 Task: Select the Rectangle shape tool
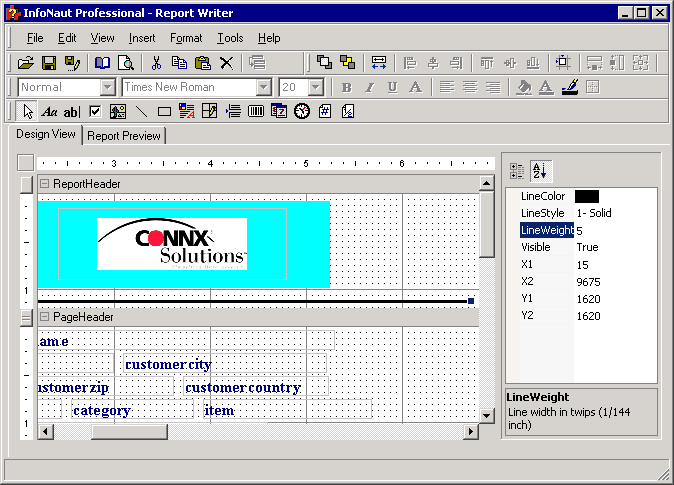pos(164,112)
